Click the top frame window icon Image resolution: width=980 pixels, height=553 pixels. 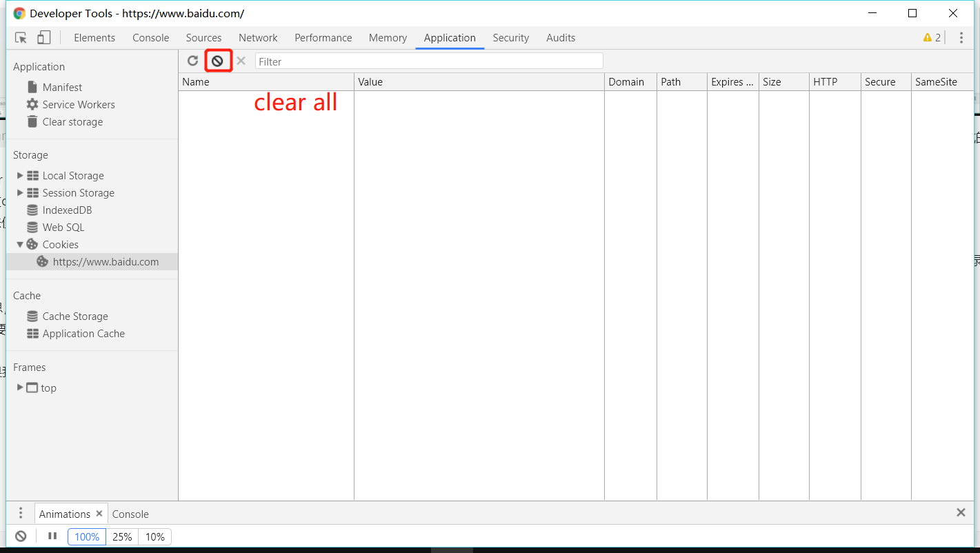click(32, 388)
